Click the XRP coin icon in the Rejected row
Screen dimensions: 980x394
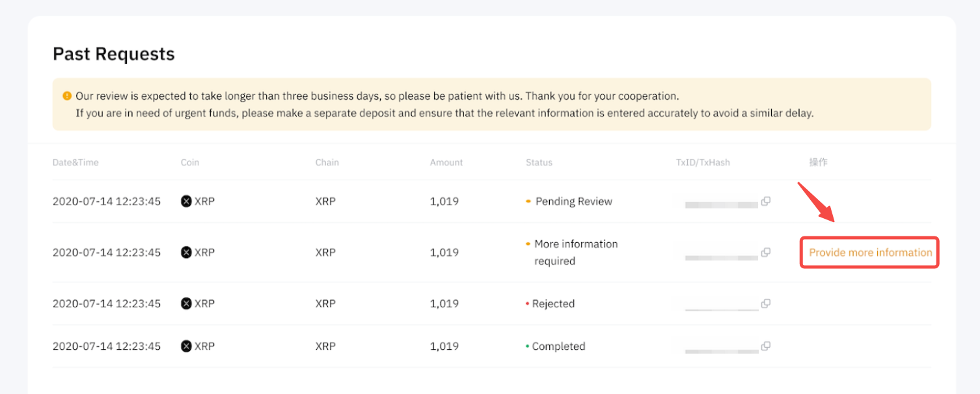pos(187,303)
